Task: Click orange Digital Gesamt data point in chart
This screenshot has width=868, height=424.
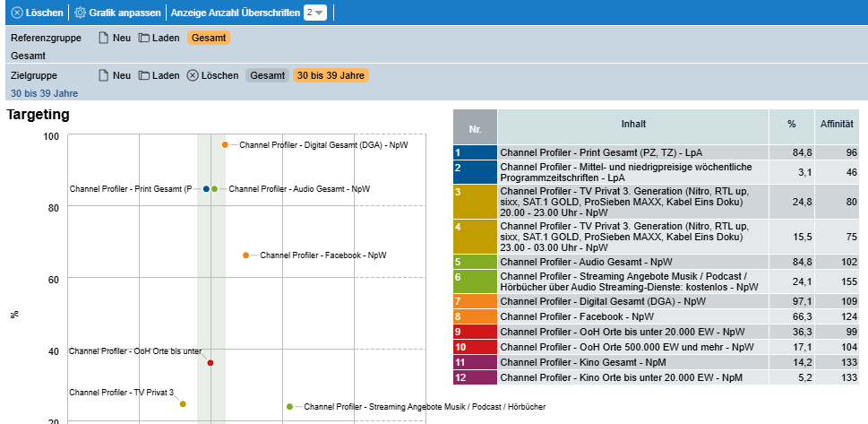Action: (x=225, y=144)
